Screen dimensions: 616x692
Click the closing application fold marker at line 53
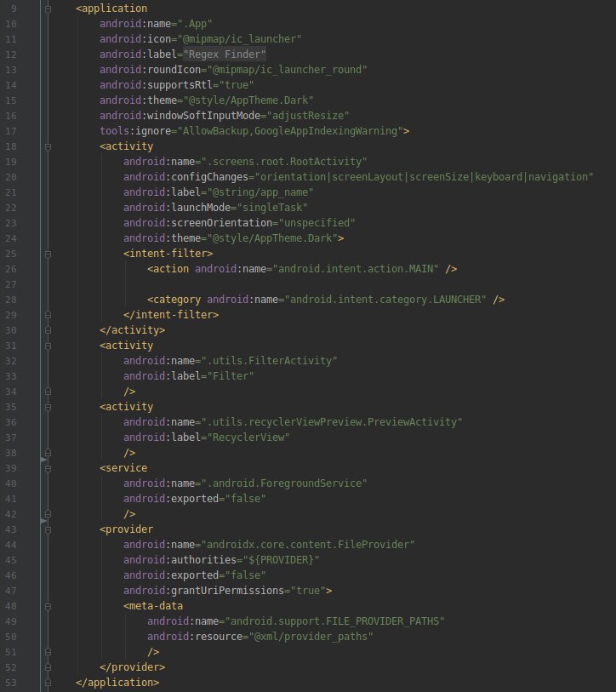click(48, 683)
